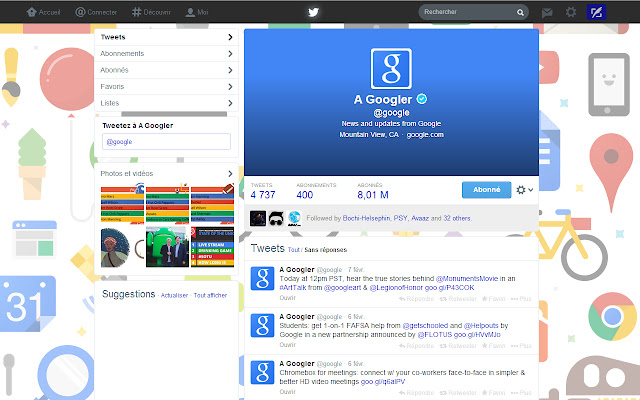Viewport: 640px width, 400px height.
Task: Click the chevron next to Listes
Action: pyautogui.click(x=230, y=103)
